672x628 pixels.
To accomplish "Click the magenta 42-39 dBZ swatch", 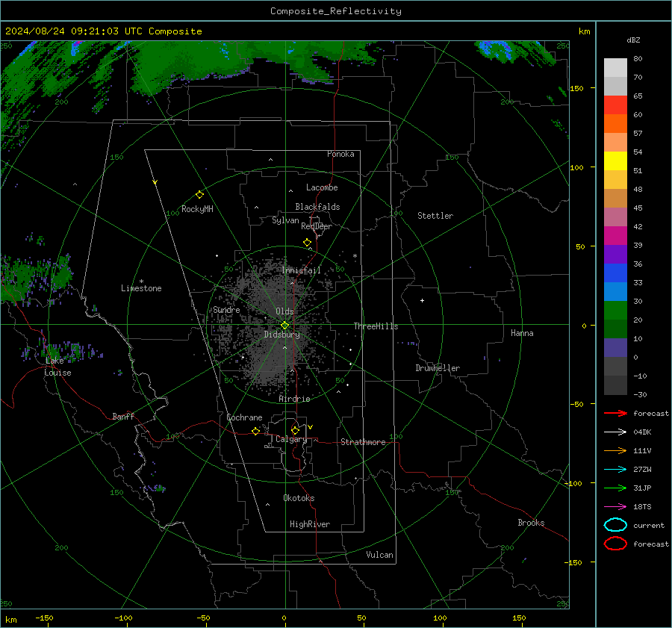I will (x=615, y=235).
